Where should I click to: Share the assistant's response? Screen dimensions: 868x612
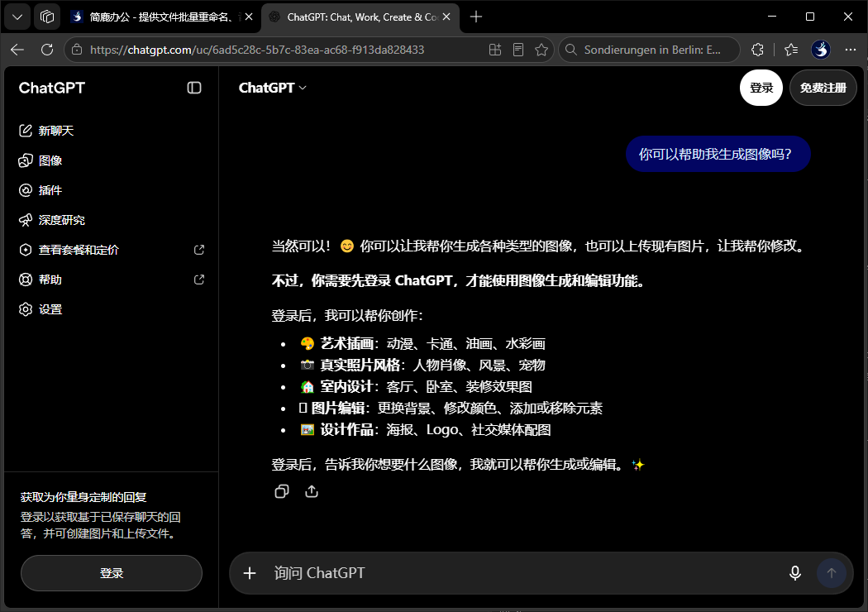click(312, 491)
